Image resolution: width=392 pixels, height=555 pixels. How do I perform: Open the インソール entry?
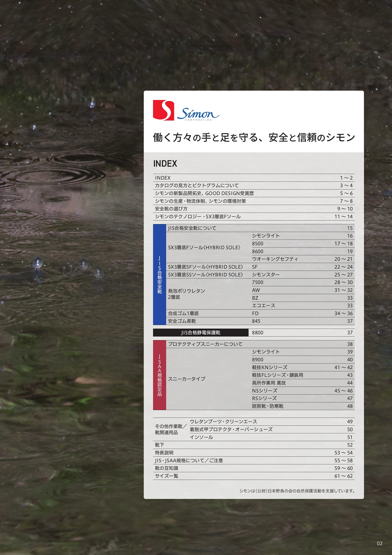coord(201,437)
